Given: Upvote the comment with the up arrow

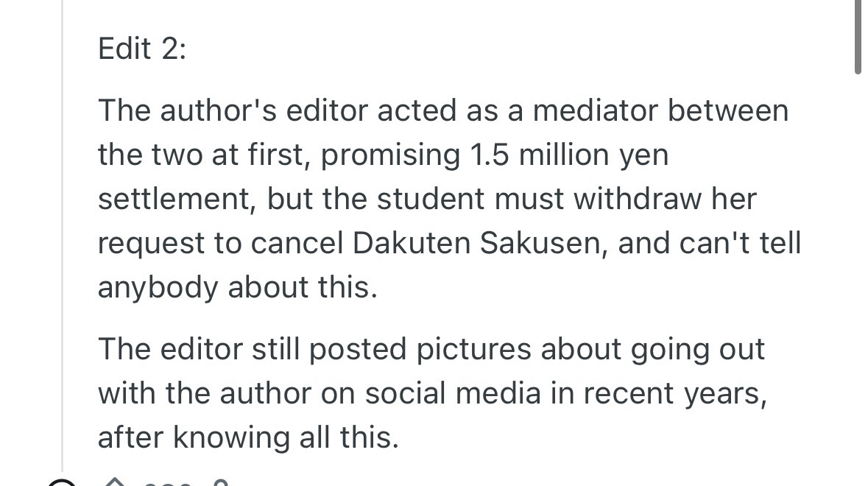Looking at the screenshot, I should [116, 482].
